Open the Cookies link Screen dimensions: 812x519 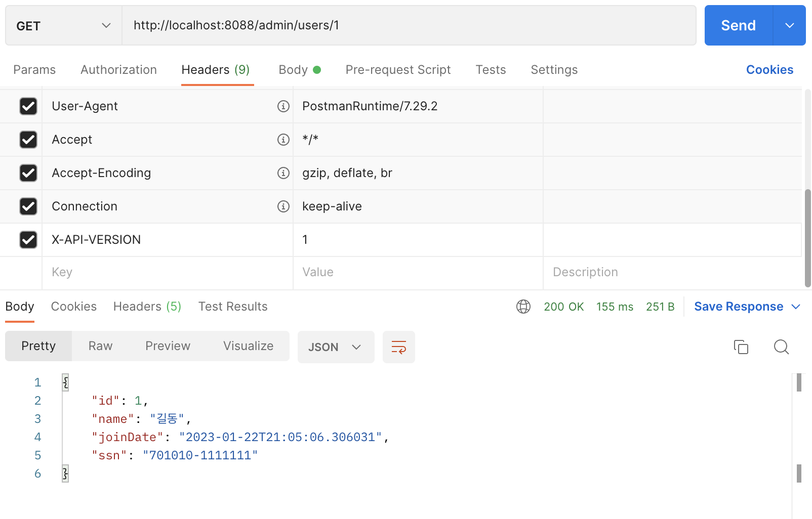pyautogui.click(x=770, y=70)
